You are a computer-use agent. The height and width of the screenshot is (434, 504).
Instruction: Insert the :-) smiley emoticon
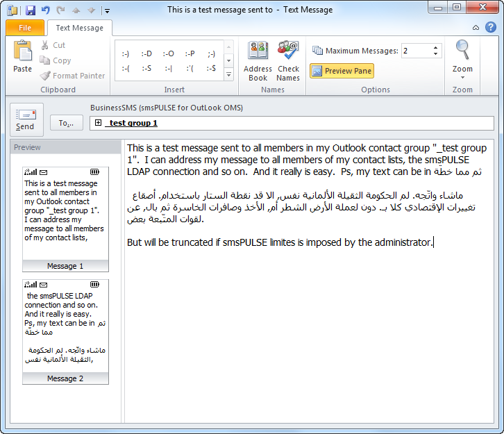[126, 53]
